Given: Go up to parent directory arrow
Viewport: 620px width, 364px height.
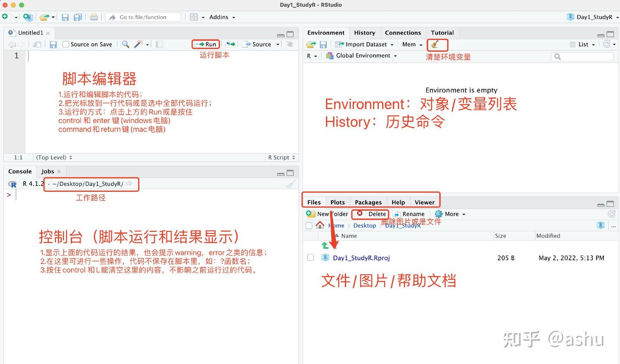Looking at the screenshot, I should coord(325,246).
